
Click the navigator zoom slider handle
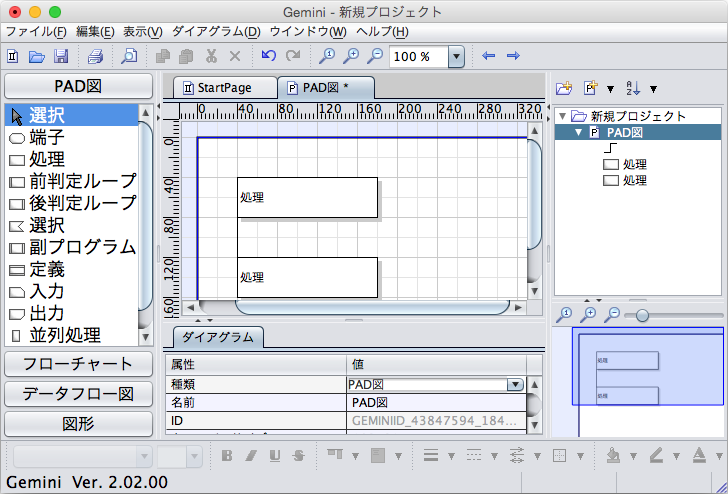(642, 316)
